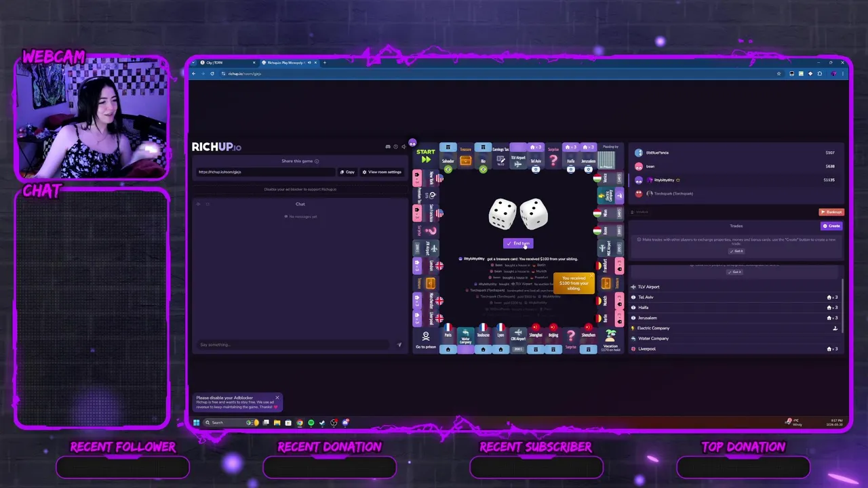Select the New York property tile
The width and height of the screenshot is (868, 488).
(426, 178)
